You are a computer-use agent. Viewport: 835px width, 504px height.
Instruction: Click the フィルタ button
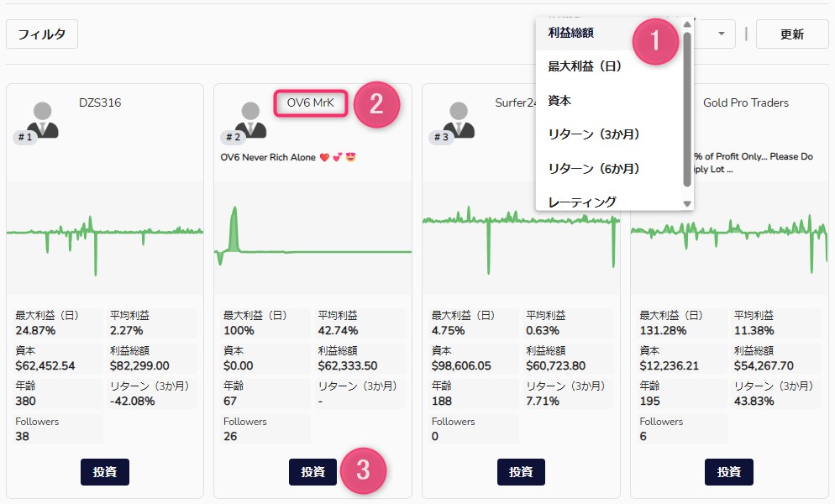pyautogui.click(x=41, y=34)
